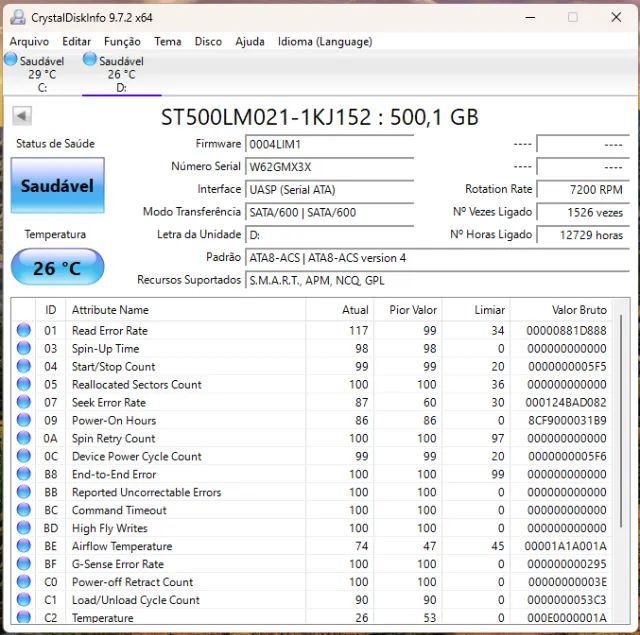Click the Padrão field ATA8-ACS
The height and width of the screenshot is (635, 640).
coord(437,258)
